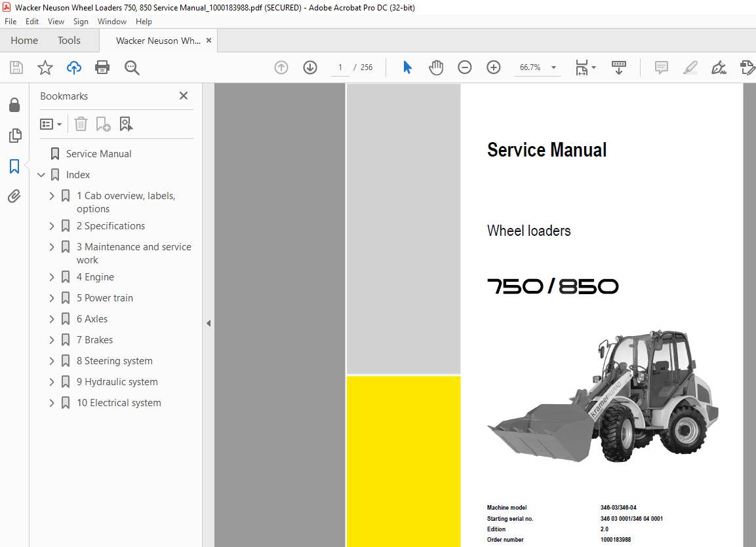Open the security lock panel
The image size is (756, 547).
coord(14,105)
